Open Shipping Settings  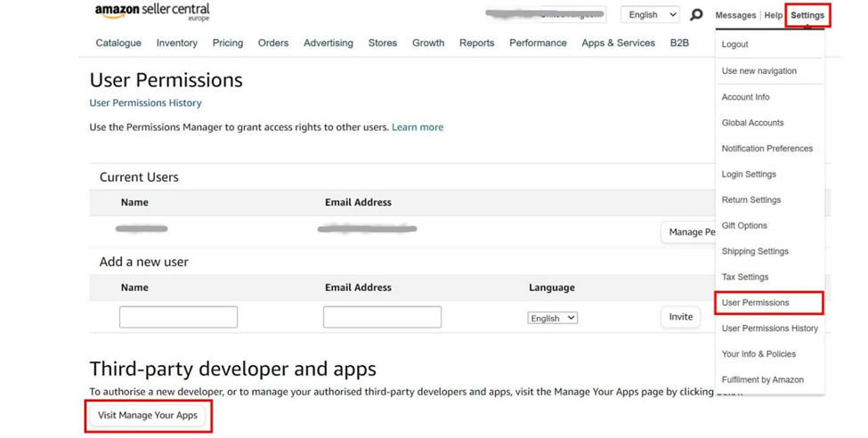click(755, 251)
